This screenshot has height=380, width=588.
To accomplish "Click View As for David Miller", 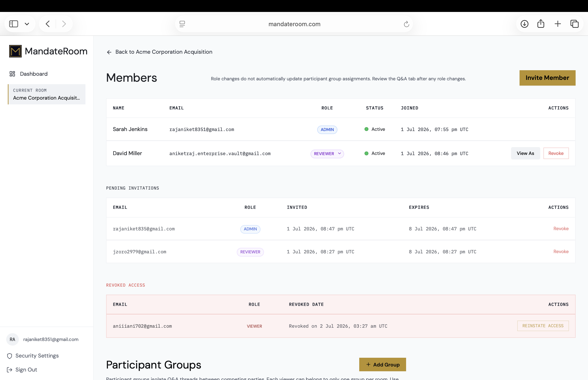I will tap(525, 153).
